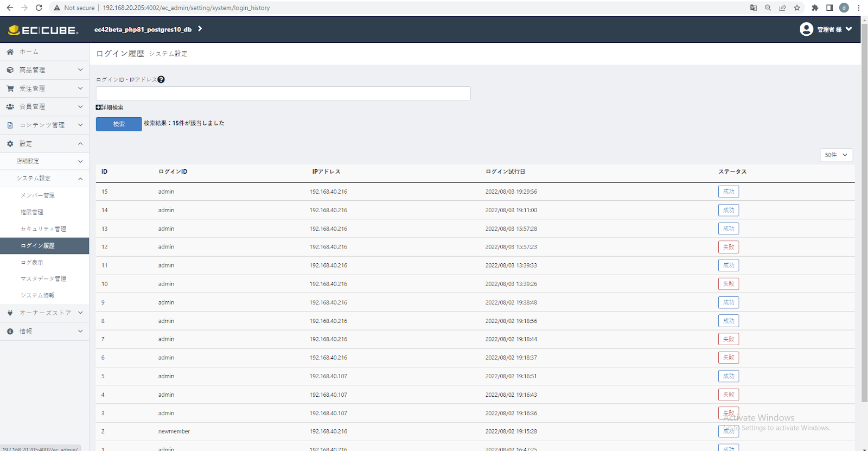
Task: Click the オーナーズストア plug icon
Action: tap(10, 313)
